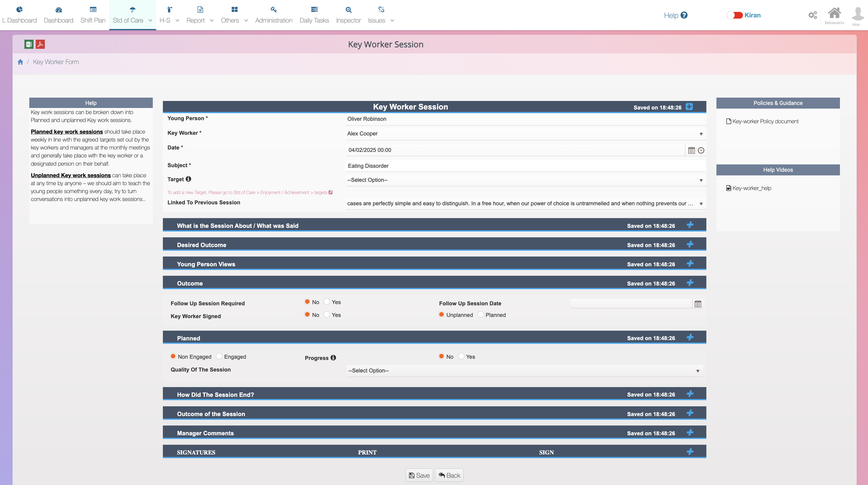Open Key-worker_help video file

(x=749, y=188)
